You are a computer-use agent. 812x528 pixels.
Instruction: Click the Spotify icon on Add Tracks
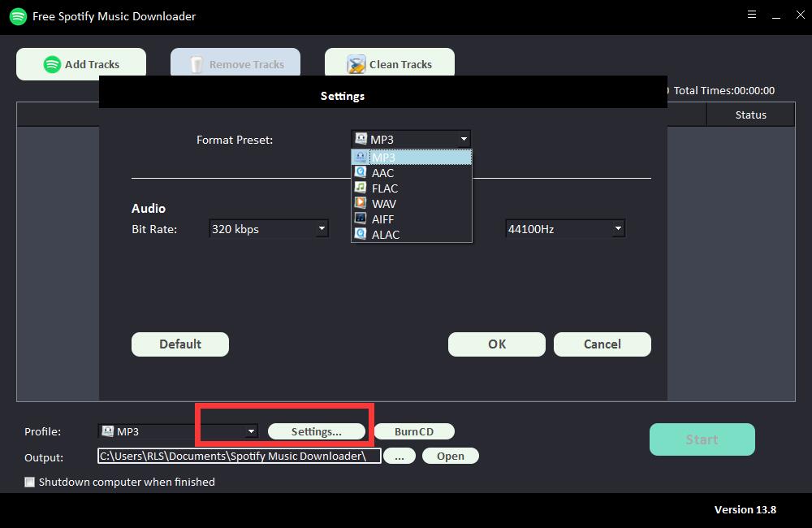click(x=52, y=64)
